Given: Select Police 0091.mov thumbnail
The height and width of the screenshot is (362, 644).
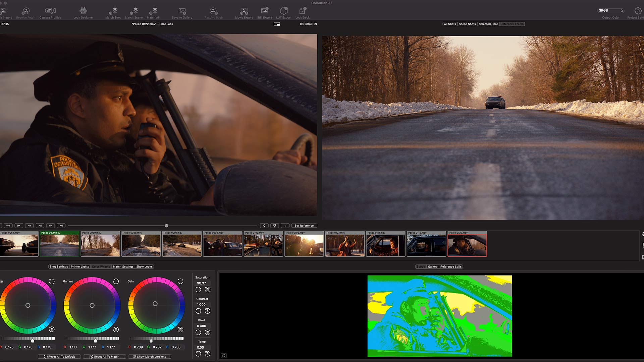Looking at the screenshot, I should coord(182,244).
